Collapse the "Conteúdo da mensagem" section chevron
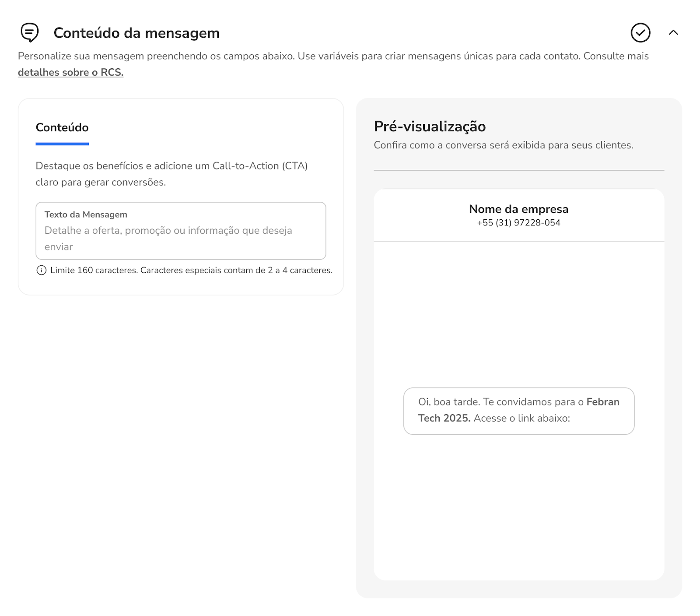Image resolution: width=700 pixels, height=616 pixels. point(673,33)
